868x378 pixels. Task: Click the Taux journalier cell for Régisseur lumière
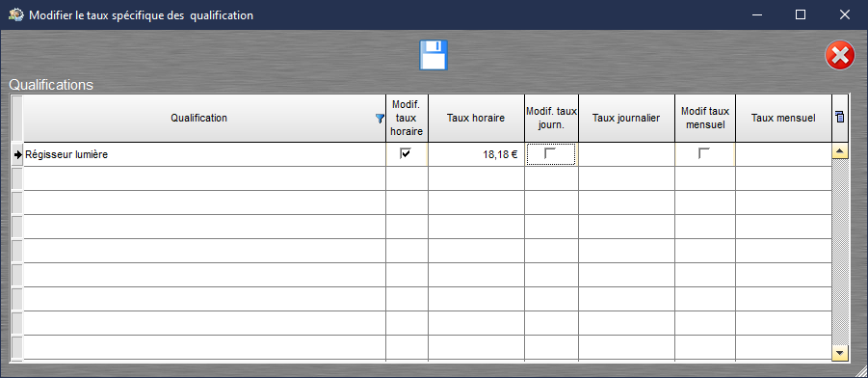pos(626,154)
